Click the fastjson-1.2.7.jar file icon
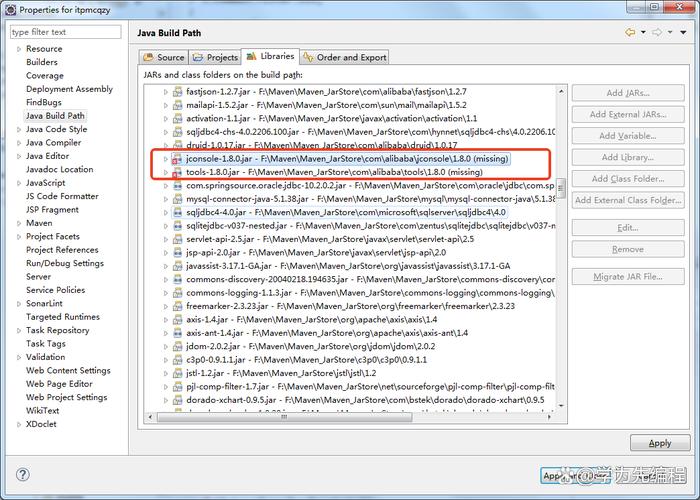The height and width of the screenshot is (500, 700). click(178, 92)
